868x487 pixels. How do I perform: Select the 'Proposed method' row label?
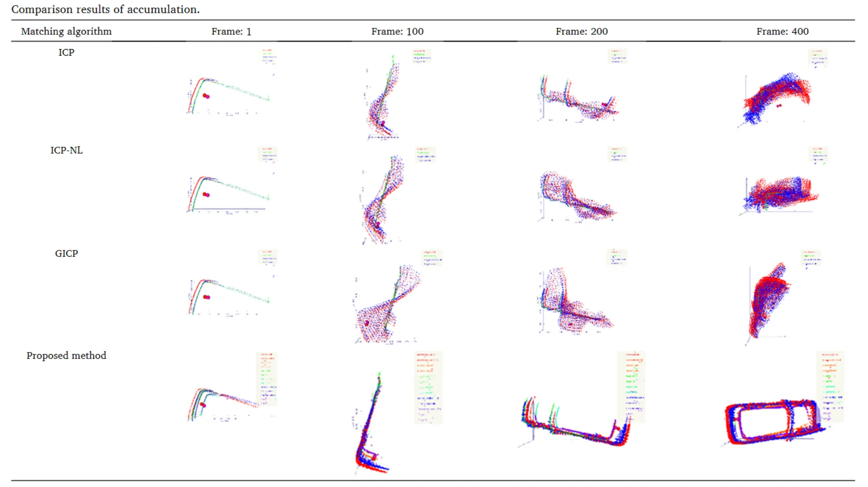pos(66,356)
